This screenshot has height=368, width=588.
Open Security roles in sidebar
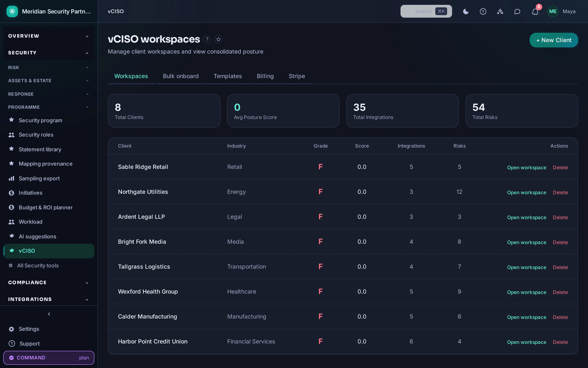tap(49, 135)
